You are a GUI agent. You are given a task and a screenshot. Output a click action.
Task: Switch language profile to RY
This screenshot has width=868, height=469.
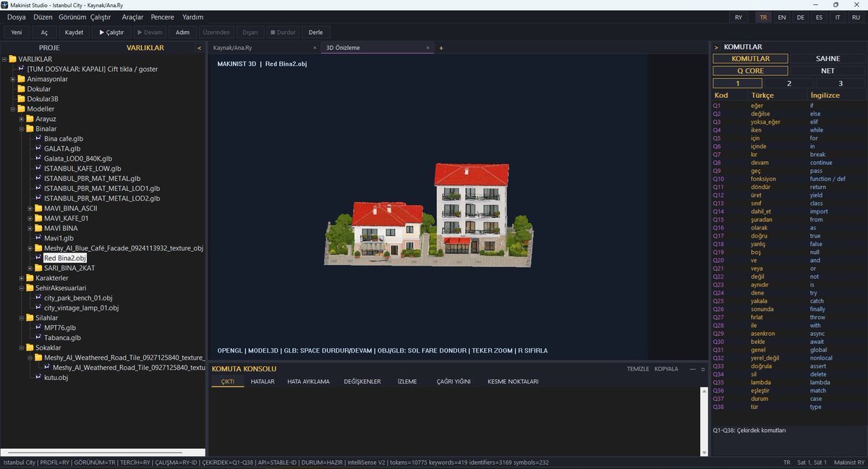tap(738, 17)
